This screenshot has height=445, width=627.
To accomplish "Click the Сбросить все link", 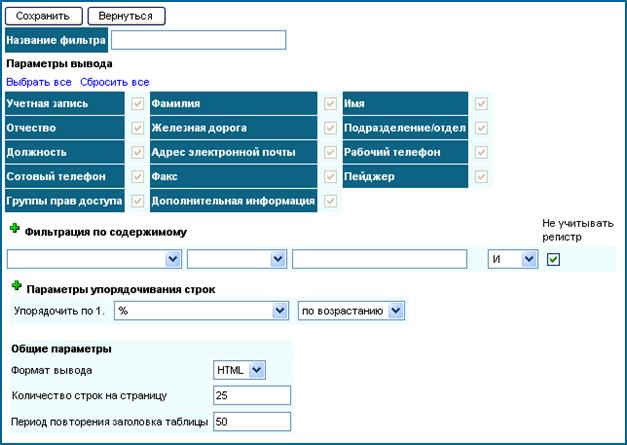I will tap(115, 82).
